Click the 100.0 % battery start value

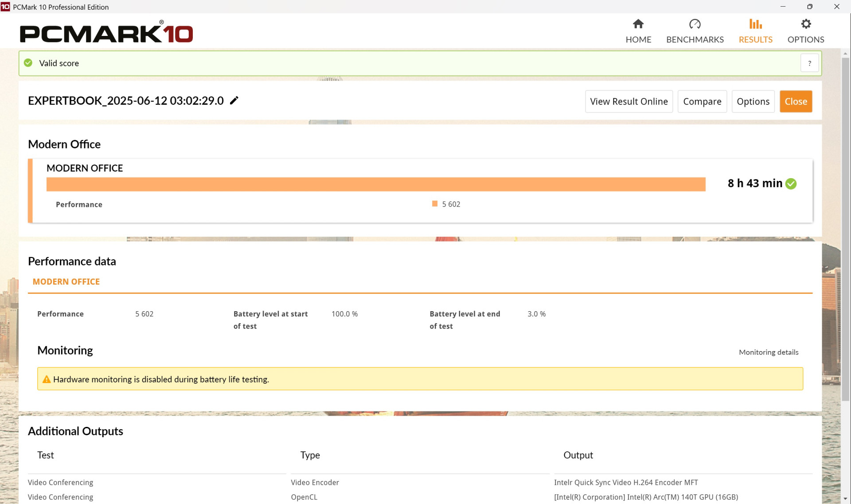tap(344, 314)
